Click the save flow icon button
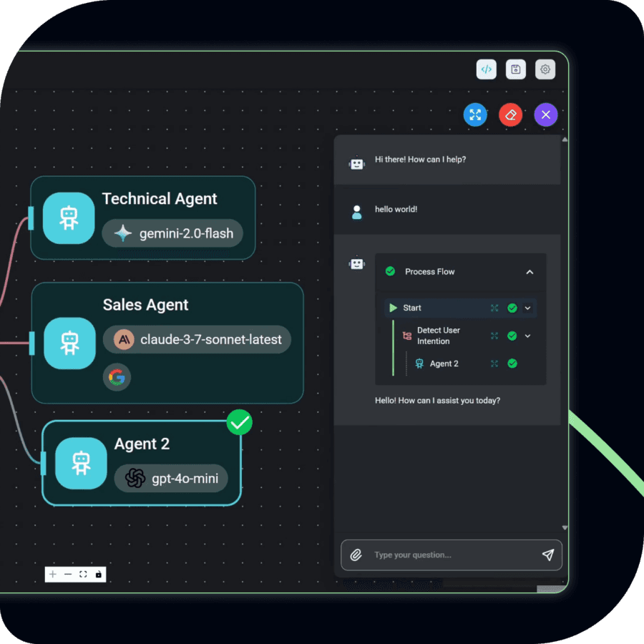Viewport: 644px width, 644px height. click(x=516, y=69)
